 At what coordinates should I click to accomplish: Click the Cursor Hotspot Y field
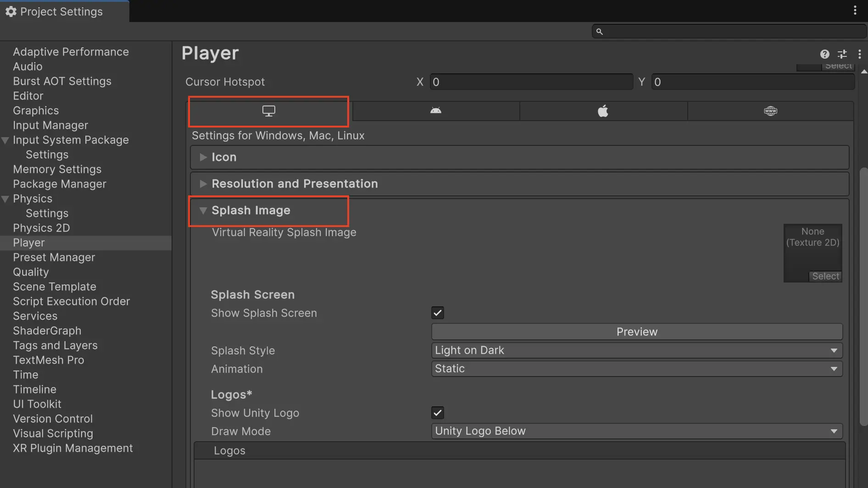click(x=753, y=82)
